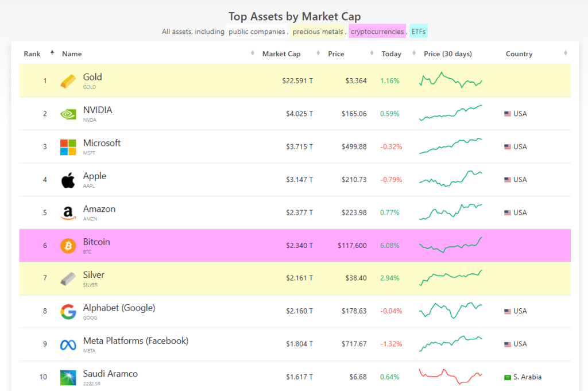This screenshot has height=391, width=588.
Task: Toggle the cryptocurrencies filter
Action: [377, 32]
